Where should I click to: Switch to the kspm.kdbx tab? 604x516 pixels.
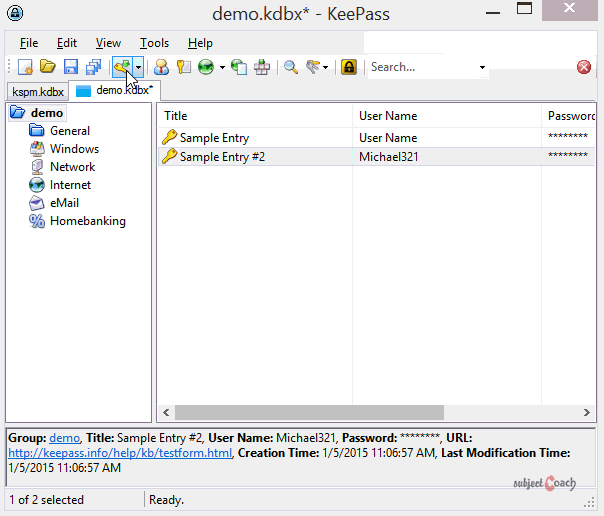[x=38, y=92]
